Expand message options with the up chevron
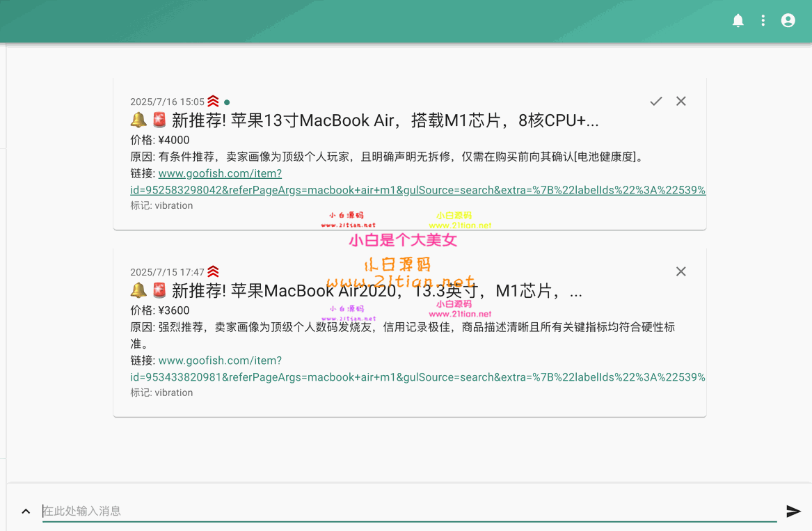This screenshot has height=531, width=812. pos(26,512)
